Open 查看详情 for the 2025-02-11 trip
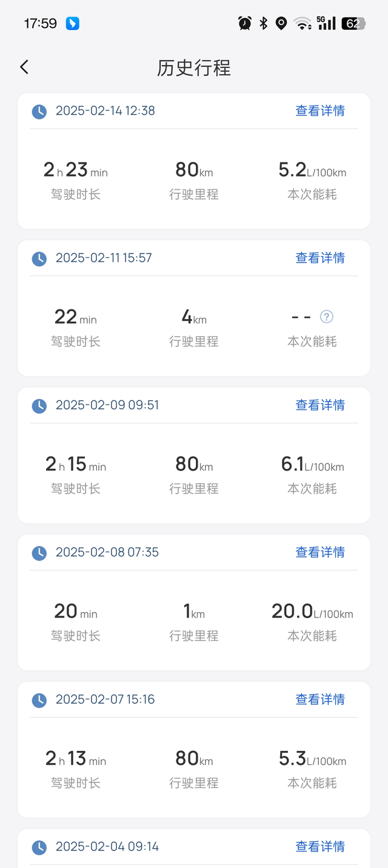388x868 pixels. coord(320,258)
